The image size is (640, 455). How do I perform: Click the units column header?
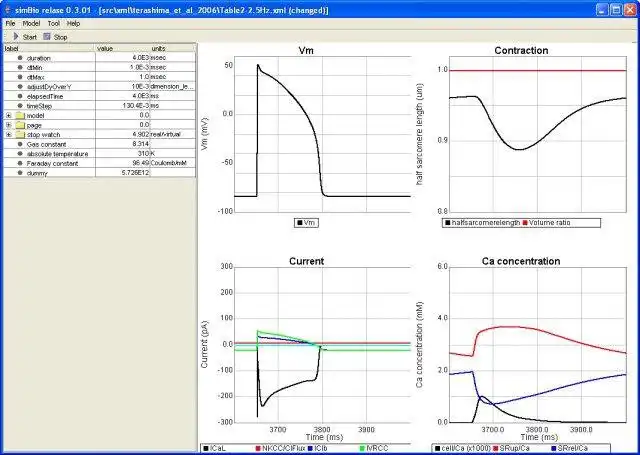173,49
